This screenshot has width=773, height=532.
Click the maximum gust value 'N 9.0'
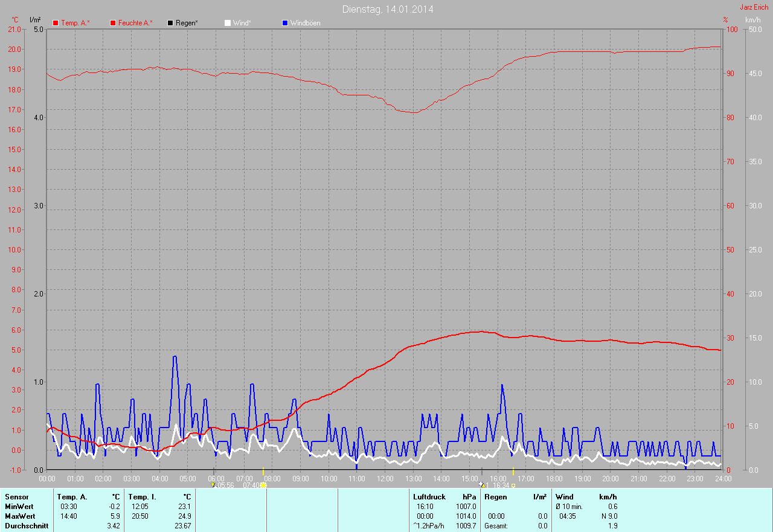[609, 516]
